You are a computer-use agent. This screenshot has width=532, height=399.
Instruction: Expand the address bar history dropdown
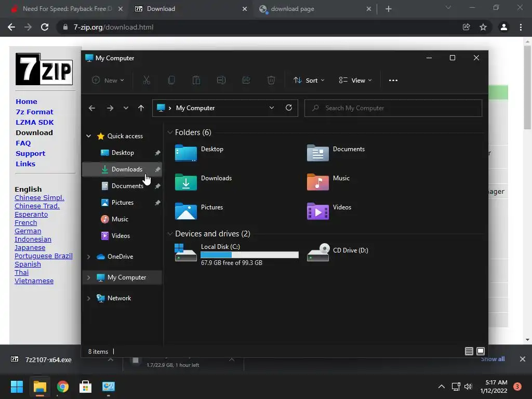point(271,108)
